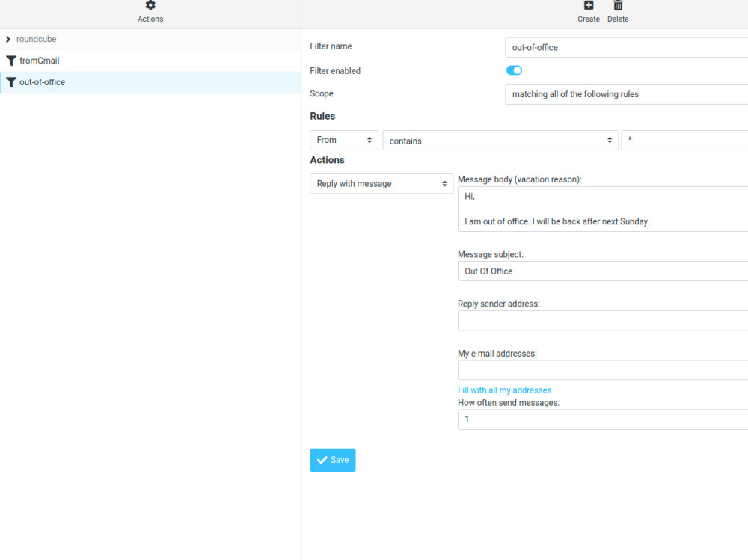Click the checkmark icon inside Save button

tap(322, 460)
